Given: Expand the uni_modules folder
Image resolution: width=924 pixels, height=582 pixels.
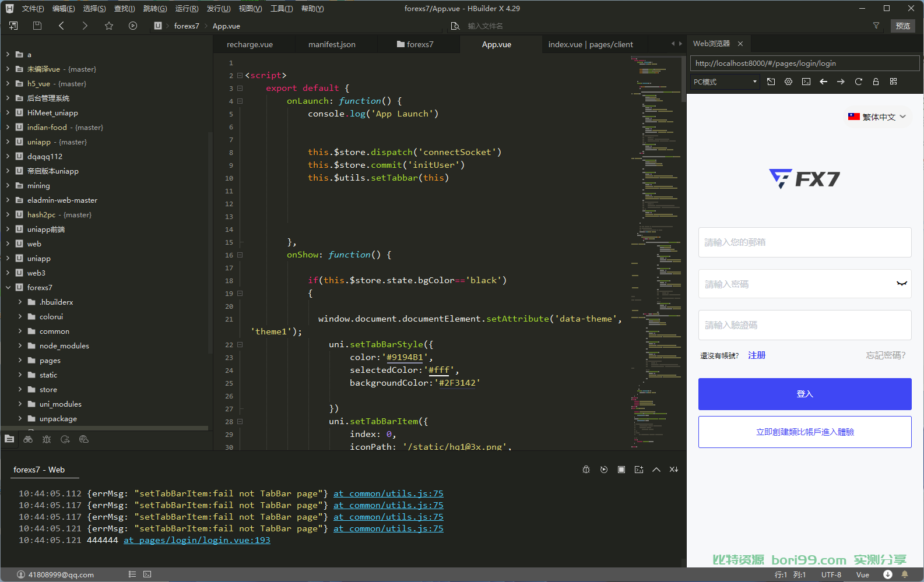Looking at the screenshot, I should point(20,404).
